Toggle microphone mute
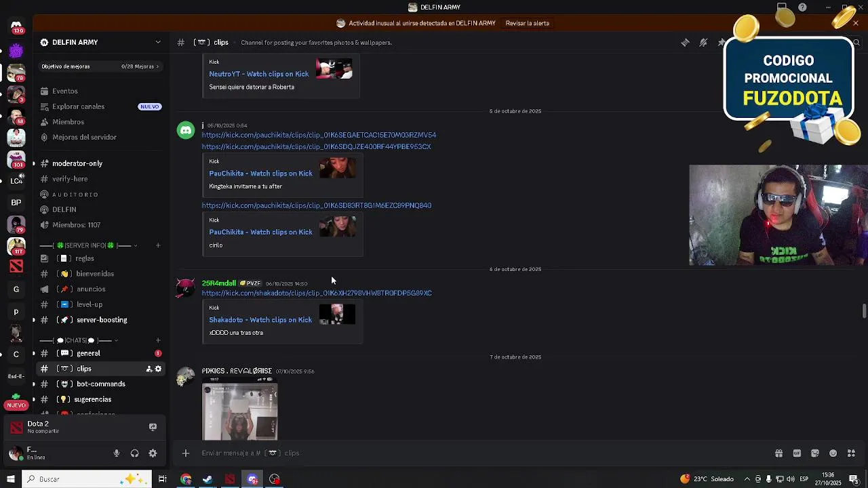 pyautogui.click(x=117, y=453)
